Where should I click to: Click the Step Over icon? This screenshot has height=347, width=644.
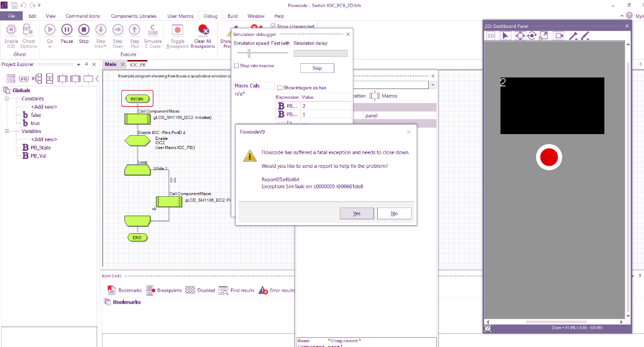118,30
